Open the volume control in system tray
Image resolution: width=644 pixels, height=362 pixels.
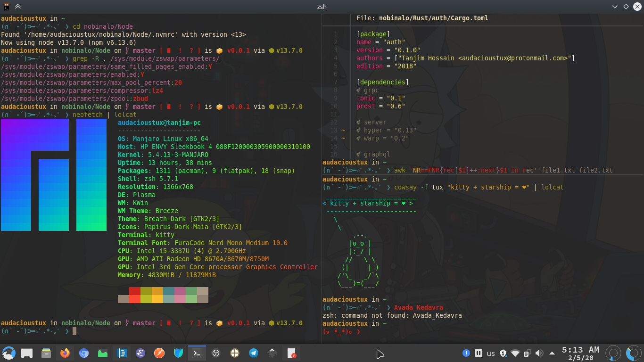[539, 353]
